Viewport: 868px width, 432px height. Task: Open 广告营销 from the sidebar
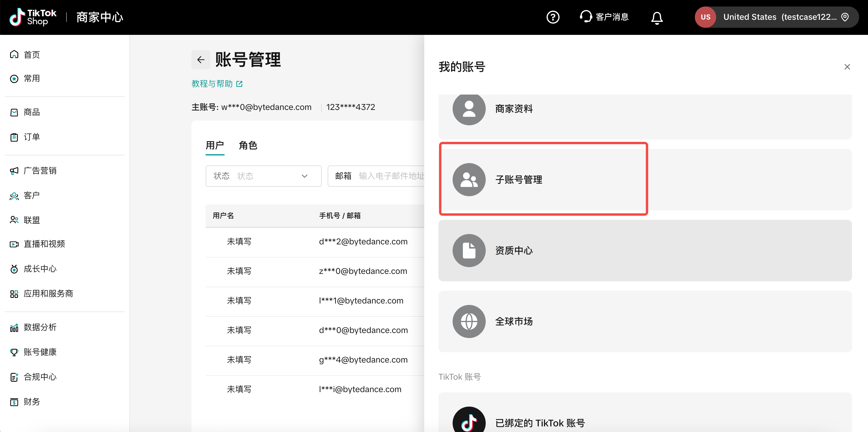tap(40, 170)
